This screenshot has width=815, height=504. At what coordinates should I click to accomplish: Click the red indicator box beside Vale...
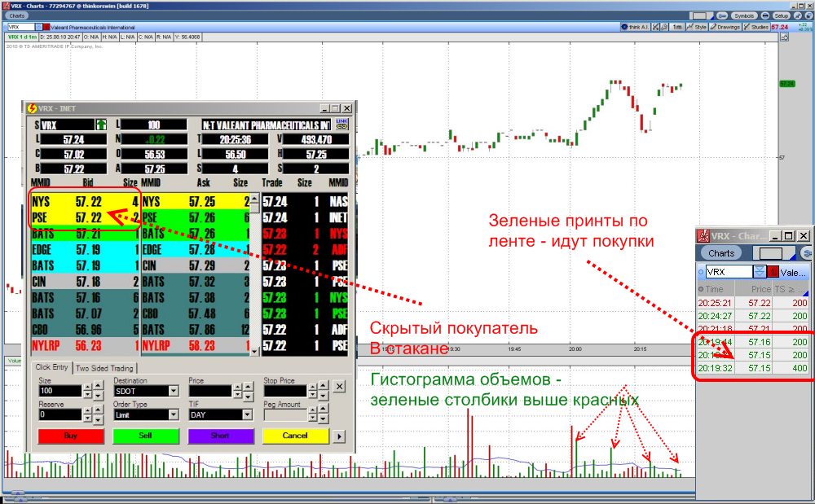773,271
